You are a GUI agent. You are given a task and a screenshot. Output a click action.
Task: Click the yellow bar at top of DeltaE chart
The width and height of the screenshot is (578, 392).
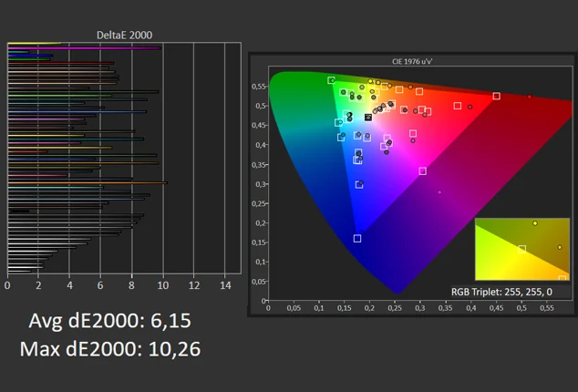35,44
